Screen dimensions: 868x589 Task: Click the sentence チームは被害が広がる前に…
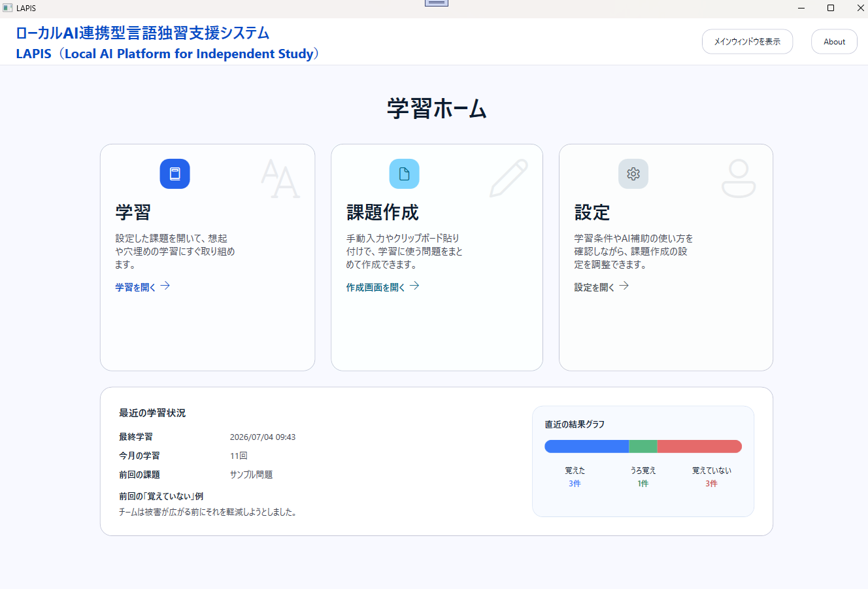coord(209,512)
